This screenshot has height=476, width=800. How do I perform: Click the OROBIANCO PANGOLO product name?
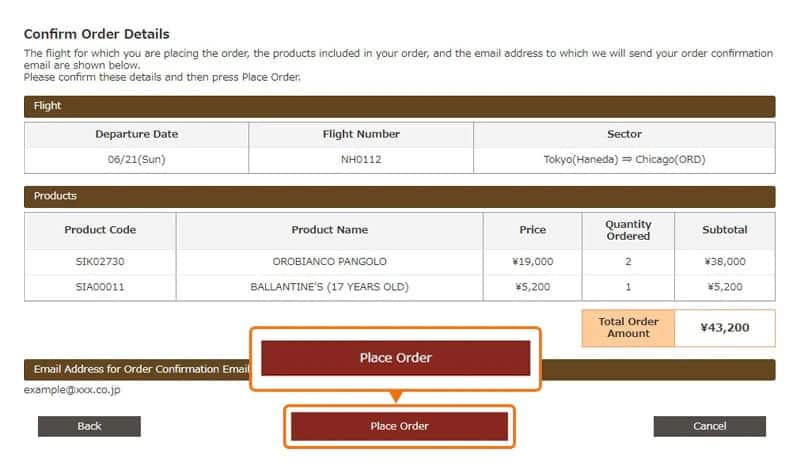click(x=329, y=261)
